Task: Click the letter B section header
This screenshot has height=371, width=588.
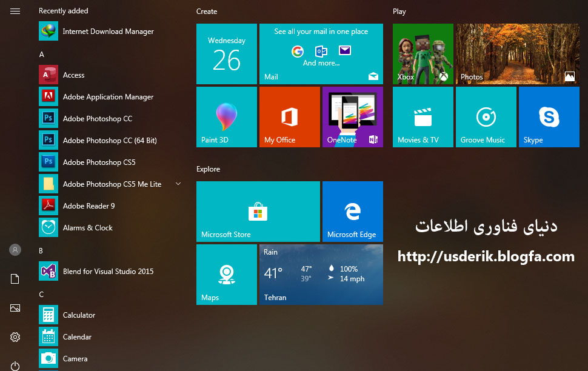Action: pos(41,250)
